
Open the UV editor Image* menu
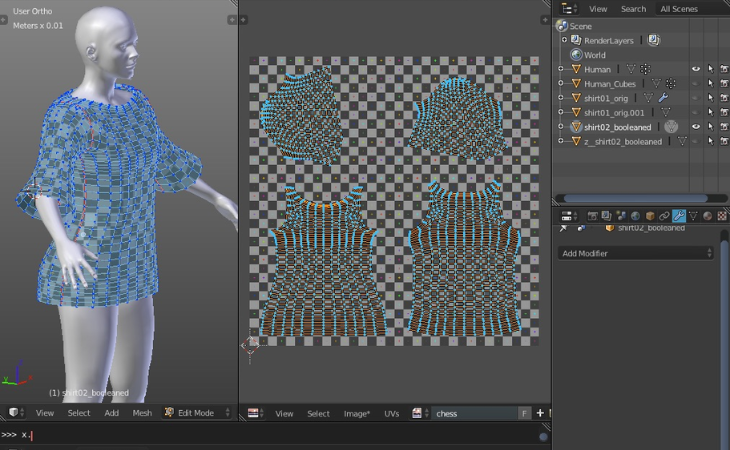[357, 413]
